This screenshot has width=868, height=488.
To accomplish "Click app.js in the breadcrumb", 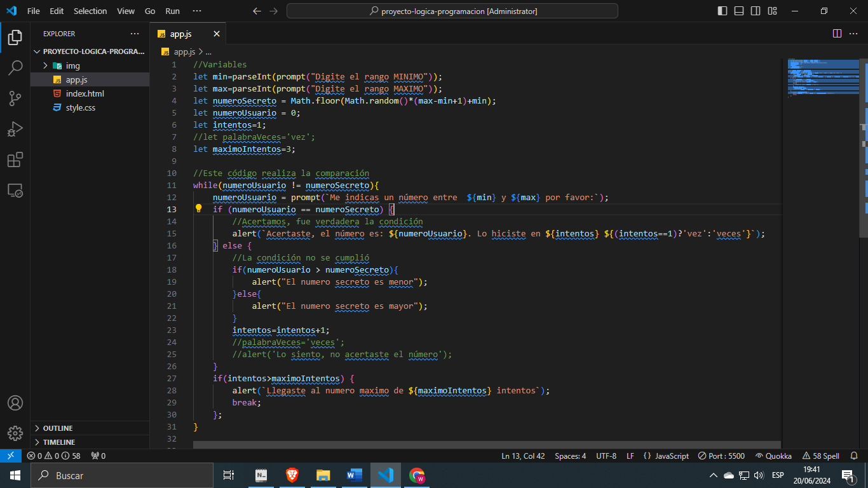I will click(x=184, y=52).
